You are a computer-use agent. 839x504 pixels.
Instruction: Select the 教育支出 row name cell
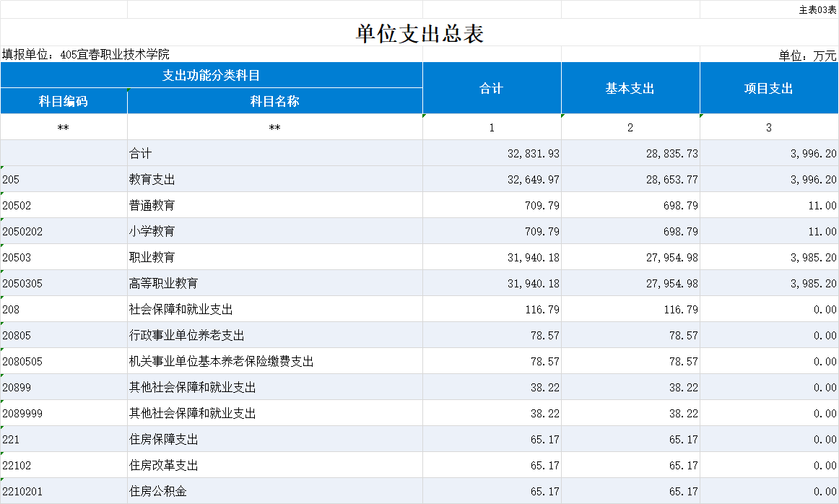(152, 180)
